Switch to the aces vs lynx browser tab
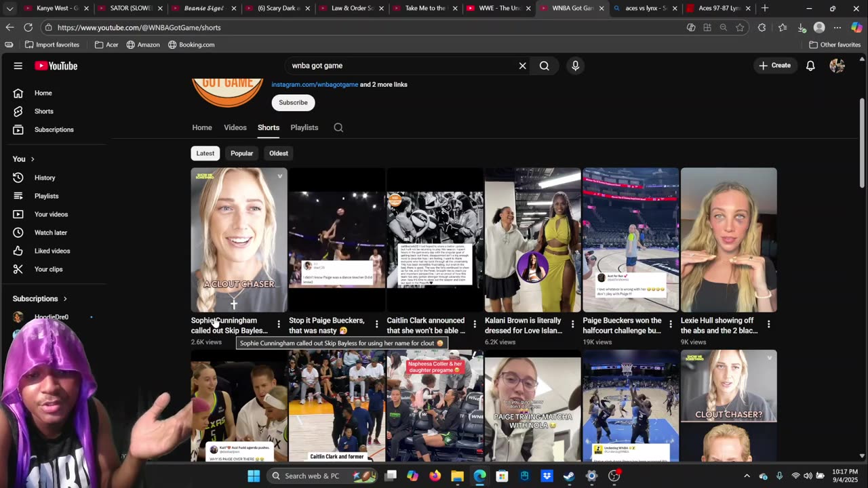 (644, 8)
